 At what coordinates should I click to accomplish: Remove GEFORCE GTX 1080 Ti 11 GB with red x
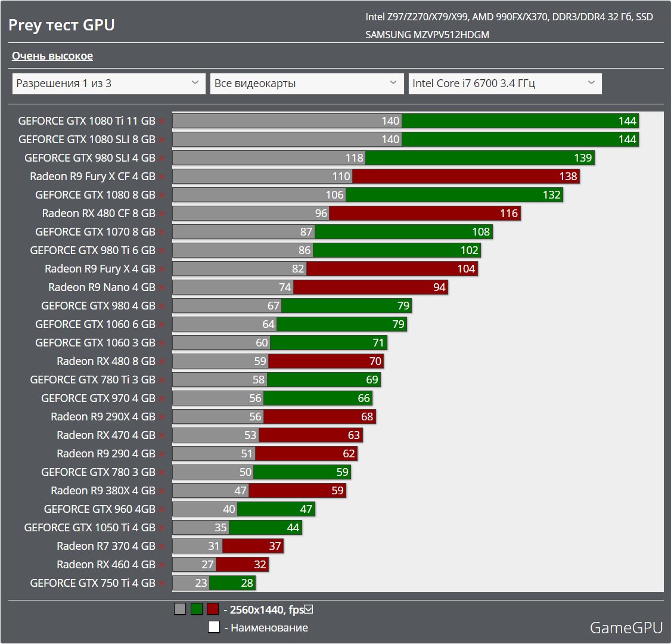(x=161, y=122)
